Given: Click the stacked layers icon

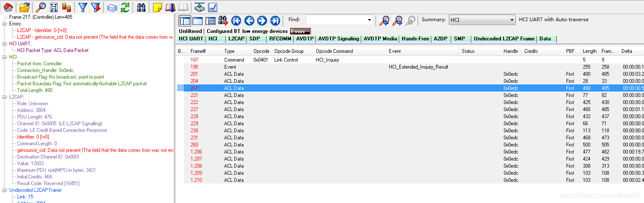Looking at the screenshot, I should [x=112, y=7].
